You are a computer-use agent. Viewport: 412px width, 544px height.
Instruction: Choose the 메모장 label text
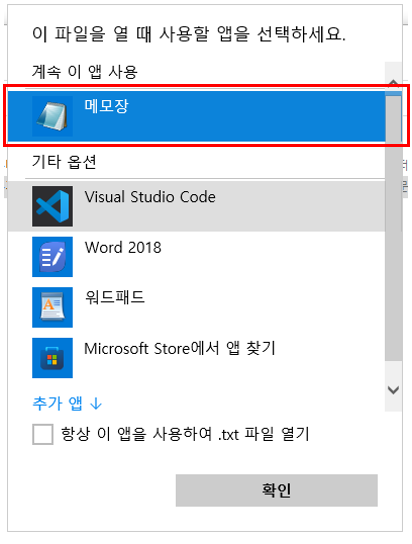106,105
